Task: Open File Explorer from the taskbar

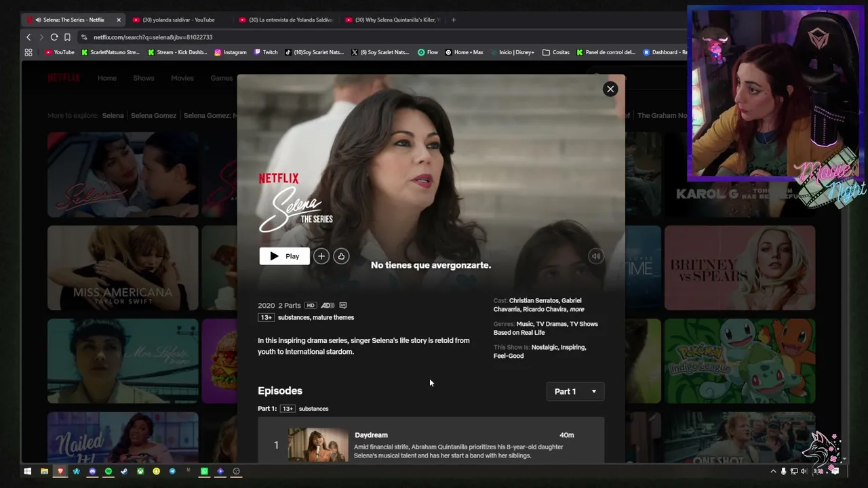Action: click(44, 471)
